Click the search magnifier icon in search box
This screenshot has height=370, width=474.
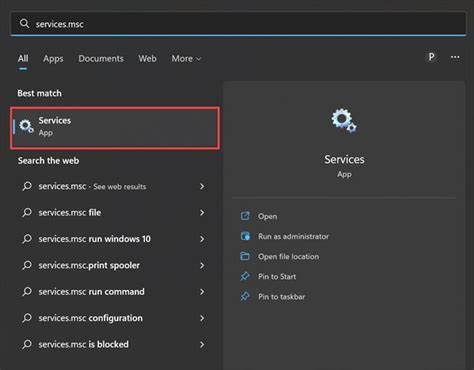24,23
